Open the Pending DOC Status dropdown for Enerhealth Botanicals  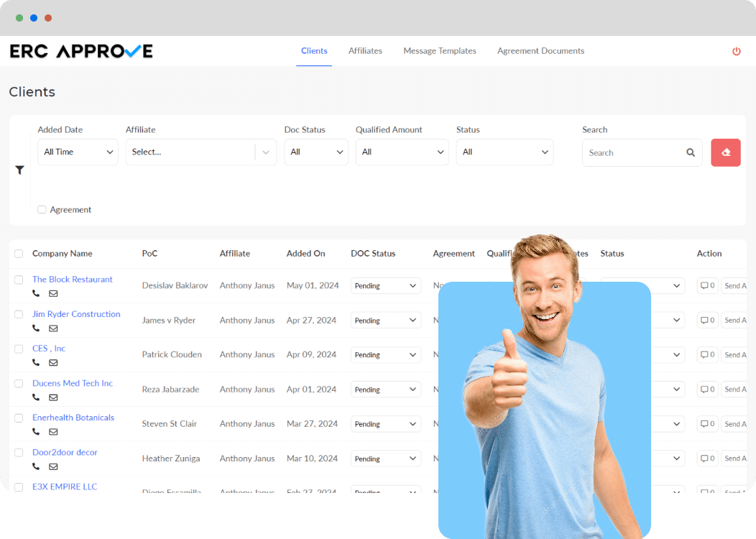(x=386, y=423)
